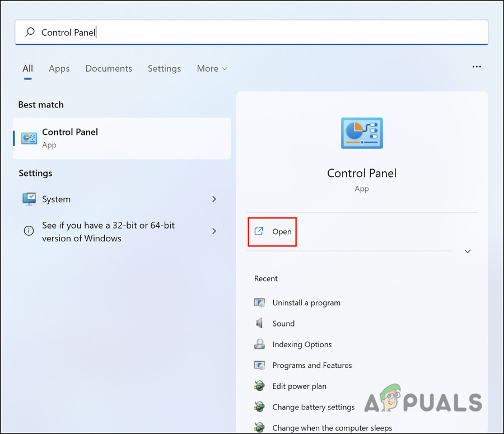Switch to the All tab
Screen dimensions: 504x434
[27, 68]
